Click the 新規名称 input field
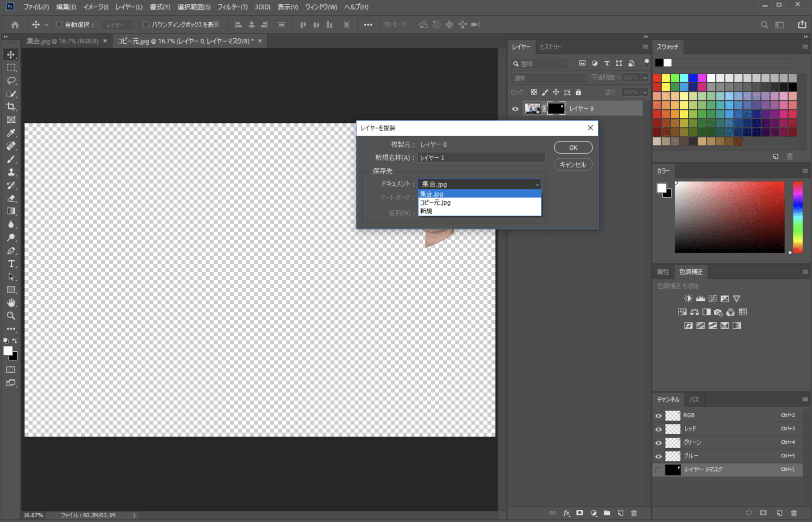 [481, 157]
